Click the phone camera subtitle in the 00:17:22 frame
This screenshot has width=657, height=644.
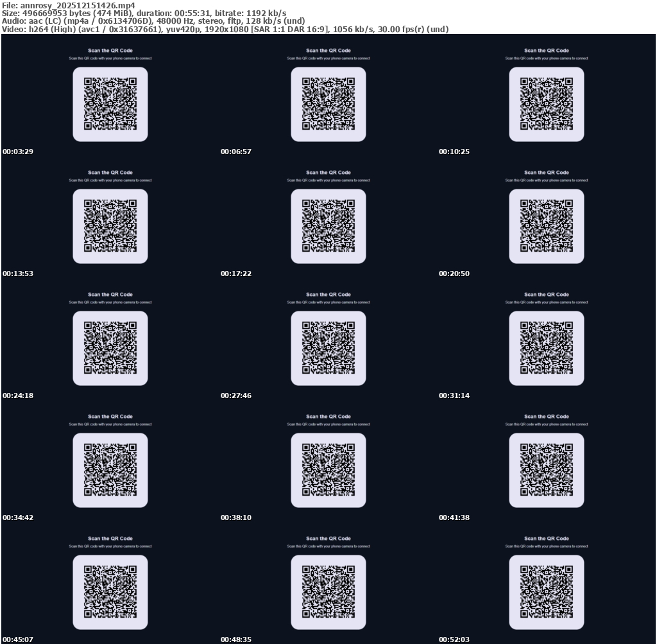click(328, 180)
